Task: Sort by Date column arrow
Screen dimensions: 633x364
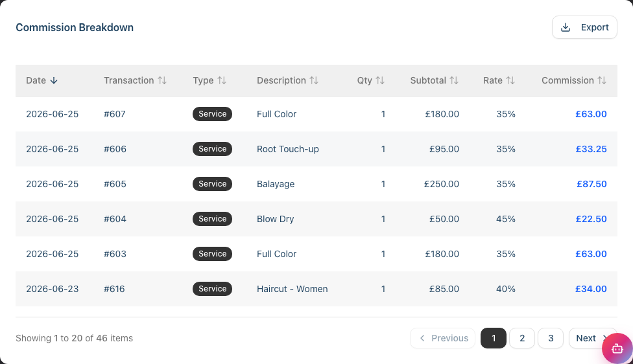Action: [x=54, y=80]
